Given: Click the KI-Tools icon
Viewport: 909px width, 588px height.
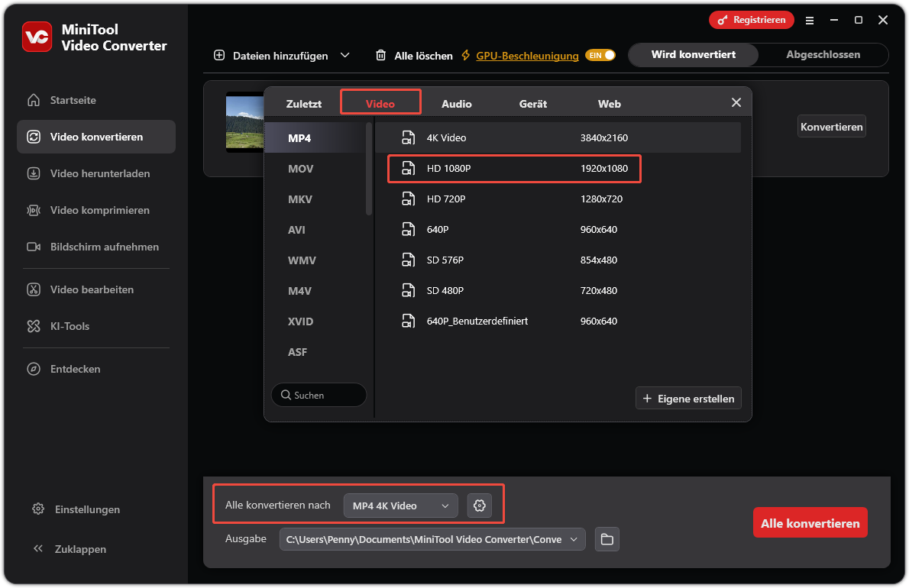Looking at the screenshot, I should click(34, 326).
